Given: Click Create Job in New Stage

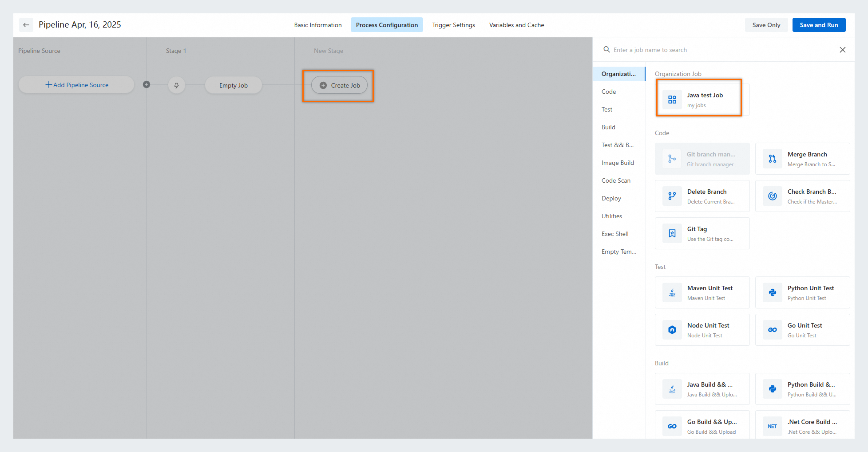Looking at the screenshot, I should pyautogui.click(x=340, y=85).
